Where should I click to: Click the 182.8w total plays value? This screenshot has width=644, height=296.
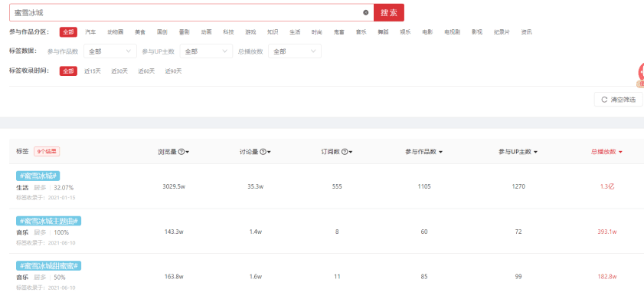click(607, 277)
